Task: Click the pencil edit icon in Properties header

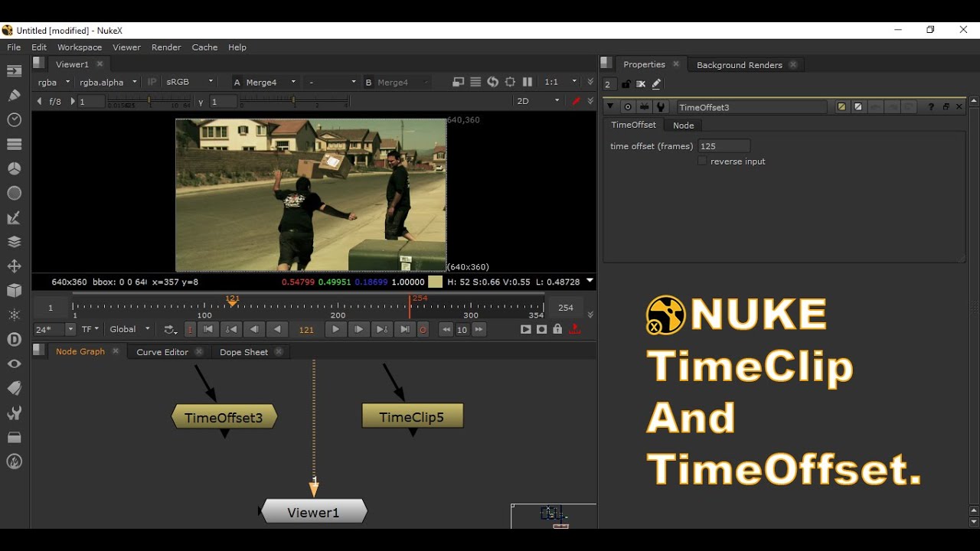Action: (656, 84)
